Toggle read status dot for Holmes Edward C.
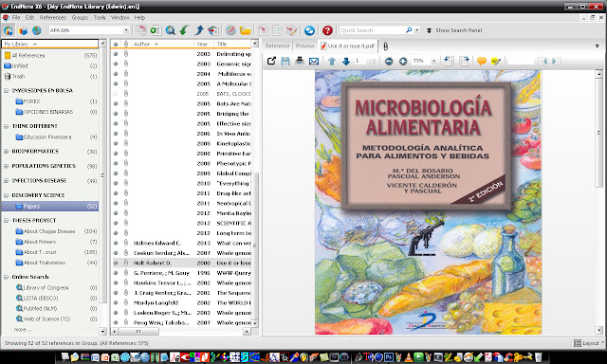The image size is (607, 364). 116,243
